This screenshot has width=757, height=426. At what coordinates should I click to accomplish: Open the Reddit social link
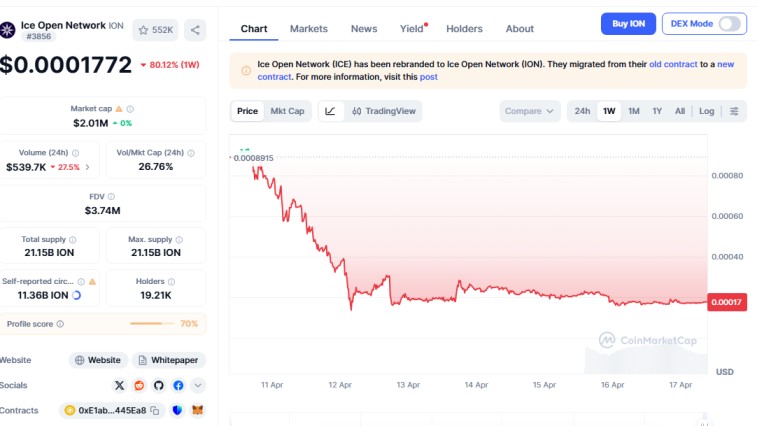(139, 385)
